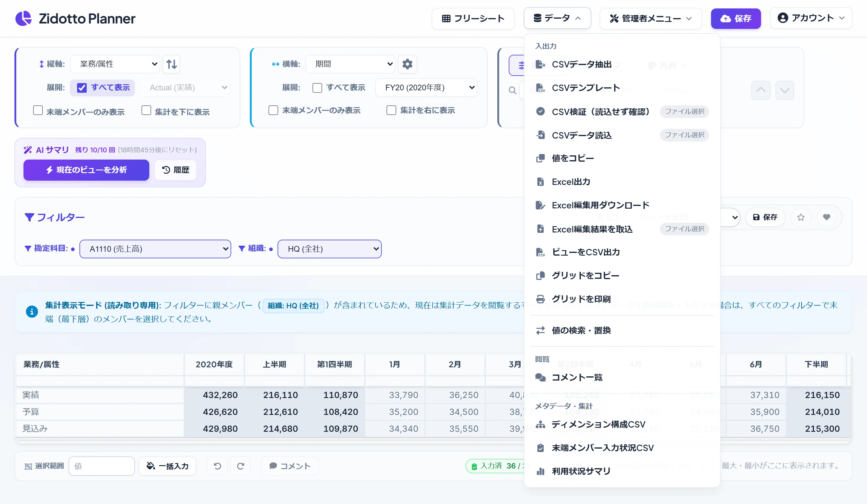Click the グリッドを印刷 printer icon
Screen dimensions: 867x504
pyautogui.click(x=540, y=299)
